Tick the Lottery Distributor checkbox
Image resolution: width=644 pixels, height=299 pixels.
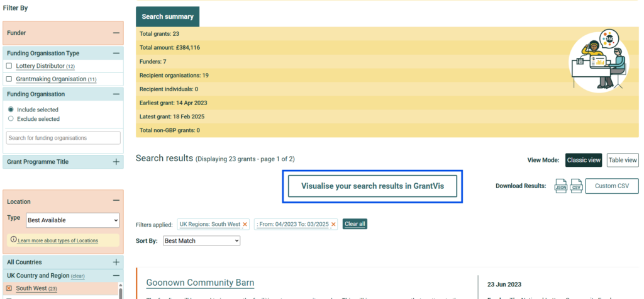(x=9, y=66)
